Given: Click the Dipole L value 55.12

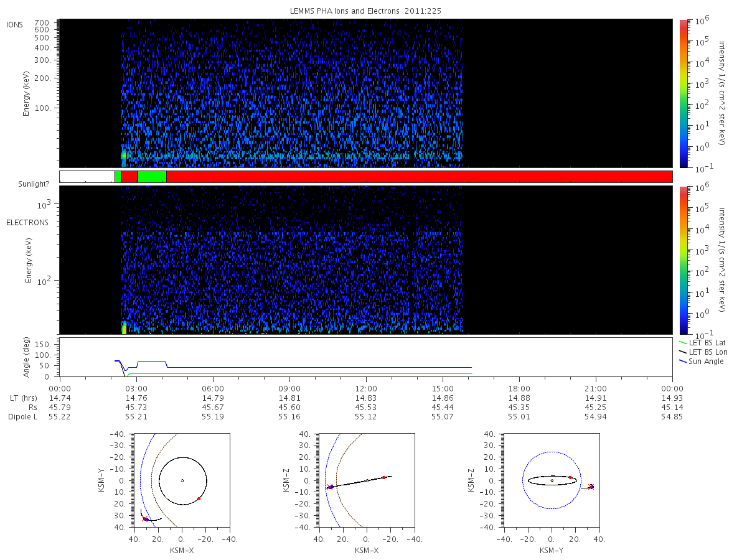Looking at the screenshot, I should [x=366, y=417].
